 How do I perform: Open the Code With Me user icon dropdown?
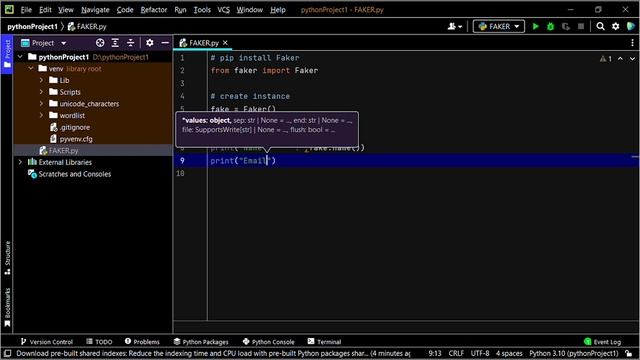pos(455,27)
